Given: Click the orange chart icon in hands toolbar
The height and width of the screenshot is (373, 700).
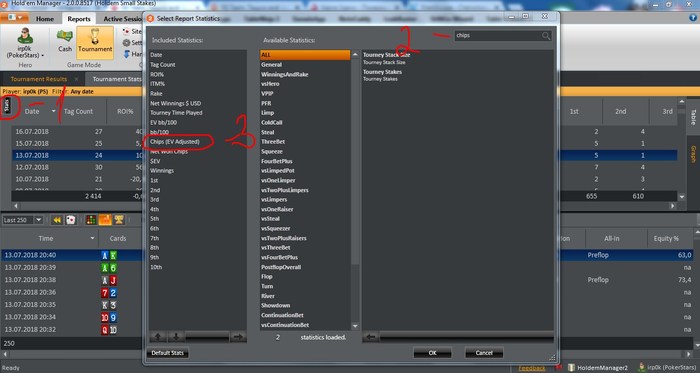Looking at the screenshot, I should click(x=105, y=220).
